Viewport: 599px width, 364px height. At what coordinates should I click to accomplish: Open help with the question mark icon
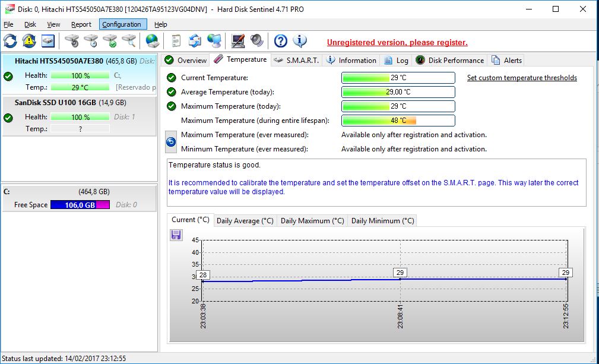pos(281,41)
